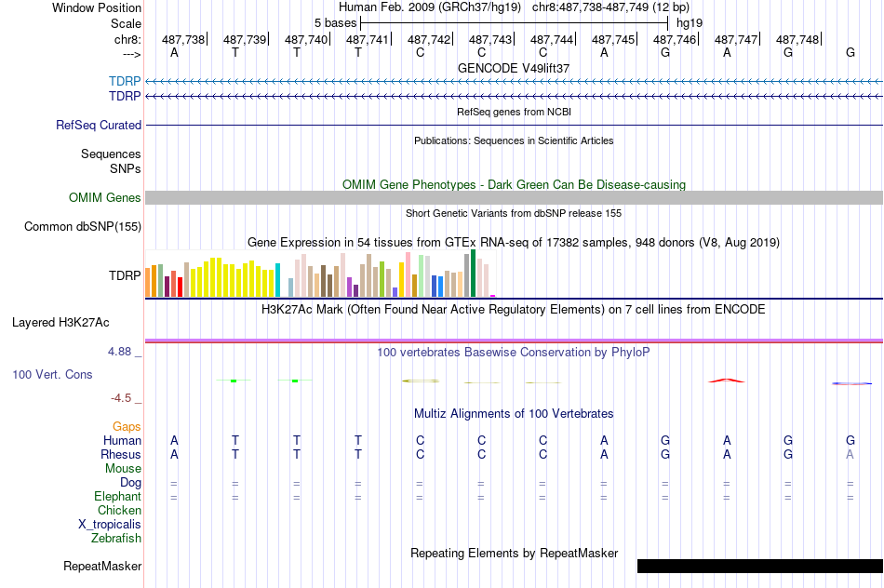Select the Human species label
884x588 pixels.
122,440
